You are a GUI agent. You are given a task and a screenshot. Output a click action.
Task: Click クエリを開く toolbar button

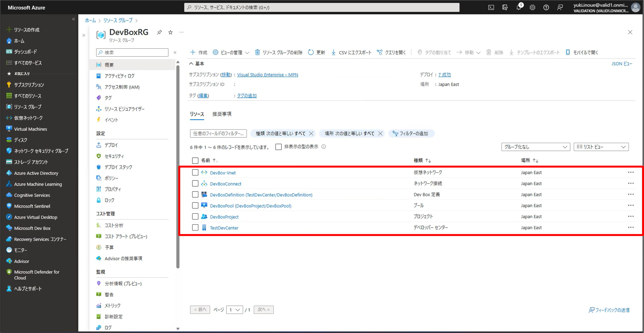(391, 52)
